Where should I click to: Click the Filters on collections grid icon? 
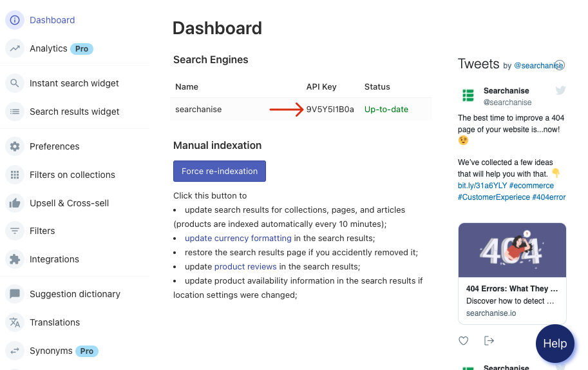15,175
